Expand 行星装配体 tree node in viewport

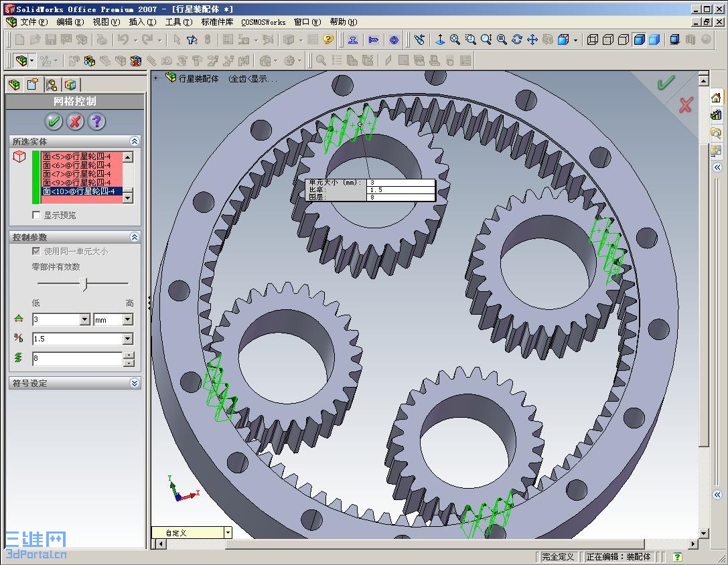tap(156, 78)
